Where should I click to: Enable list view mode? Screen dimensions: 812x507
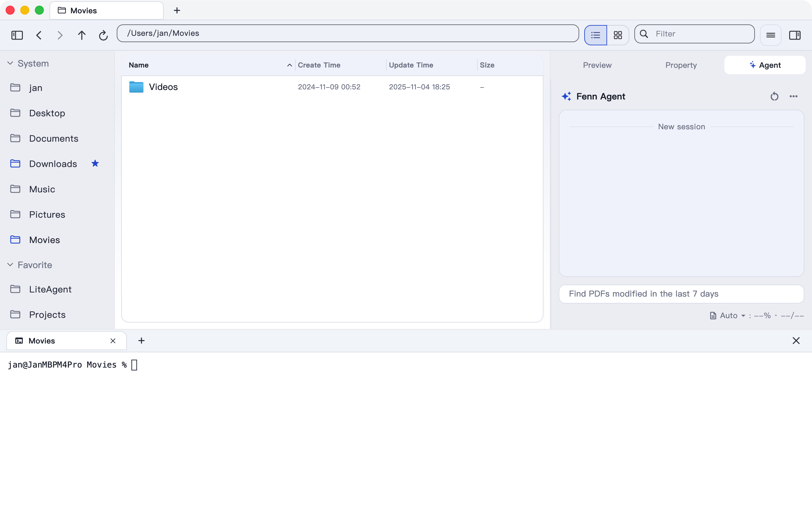[x=595, y=35]
